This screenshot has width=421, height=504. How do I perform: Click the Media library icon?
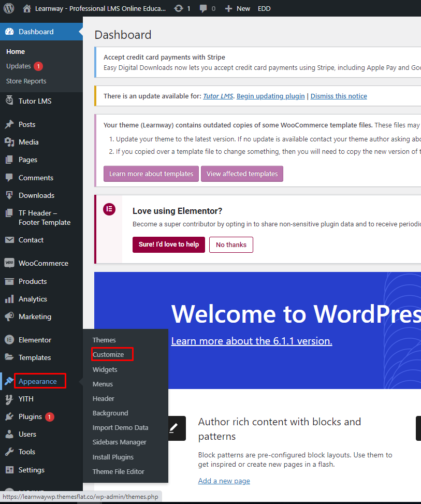pyautogui.click(x=9, y=142)
